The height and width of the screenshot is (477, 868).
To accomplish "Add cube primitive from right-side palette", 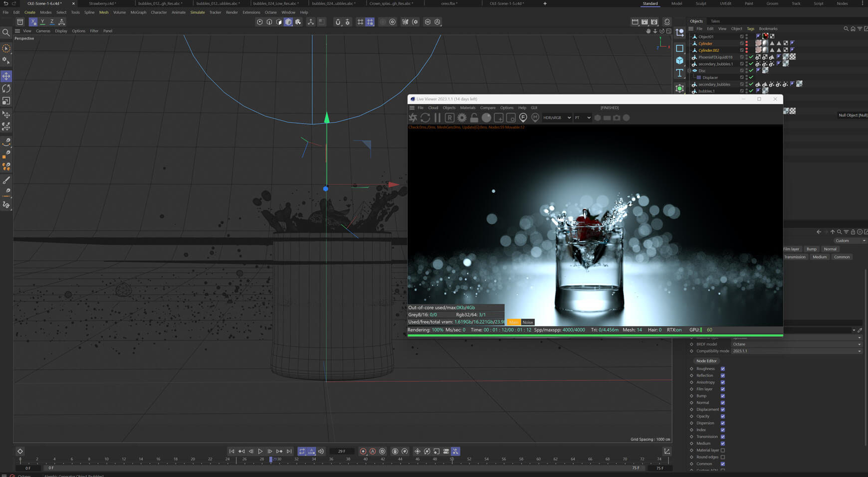I will point(679,60).
